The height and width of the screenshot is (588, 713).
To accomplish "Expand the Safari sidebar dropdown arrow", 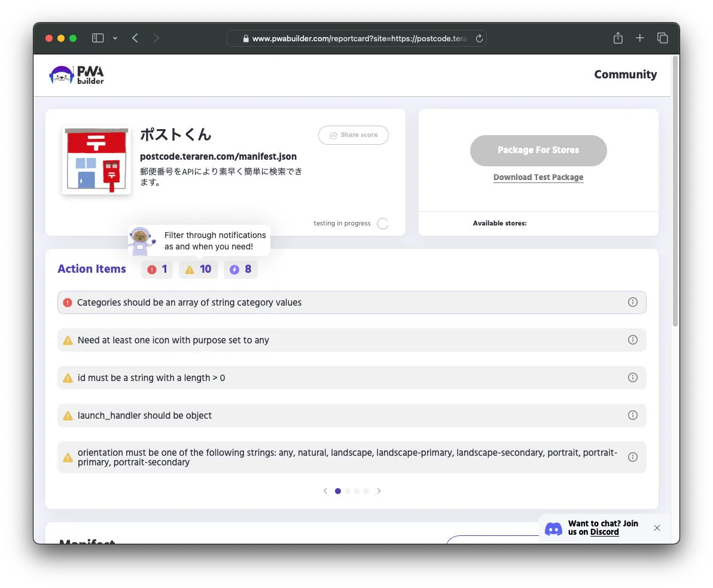I will (115, 38).
